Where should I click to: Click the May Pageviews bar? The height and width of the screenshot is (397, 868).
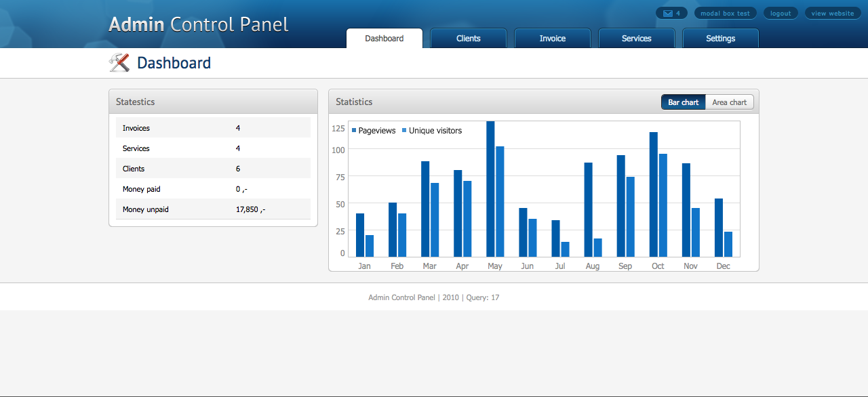pyautogui.click(x=490, y=189)
